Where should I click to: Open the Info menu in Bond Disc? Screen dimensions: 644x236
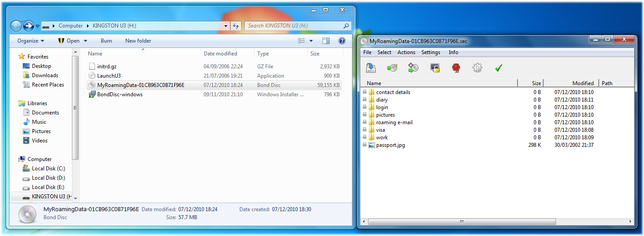(x=453, y=52)
